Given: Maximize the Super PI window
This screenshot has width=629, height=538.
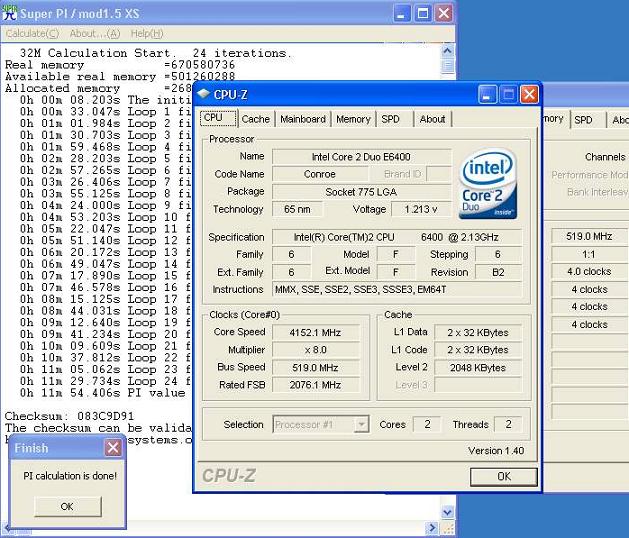Looking at the screenshot, I should [x=423, y=14].
